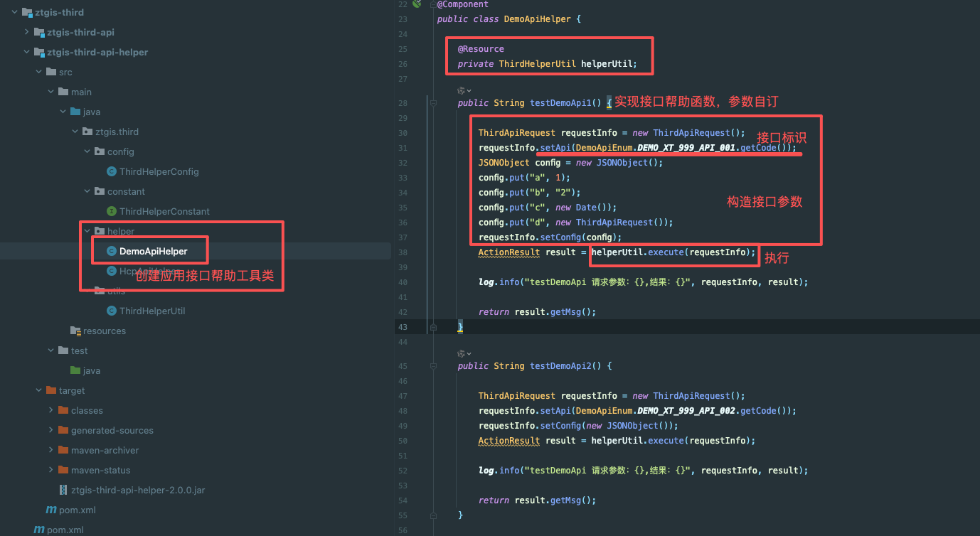Expand the classes folder under target
The width and height of the screenshot is (980, 536).
[51, 410]
